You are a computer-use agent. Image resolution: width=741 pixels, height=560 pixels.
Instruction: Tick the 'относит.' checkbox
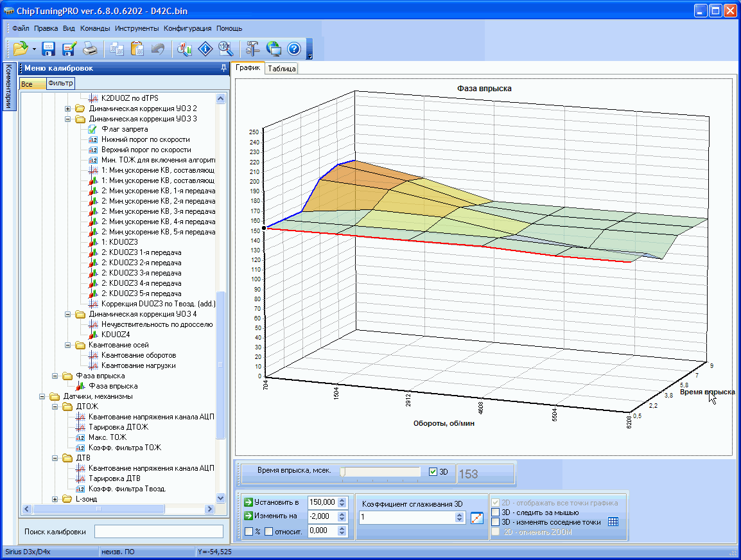270,531
